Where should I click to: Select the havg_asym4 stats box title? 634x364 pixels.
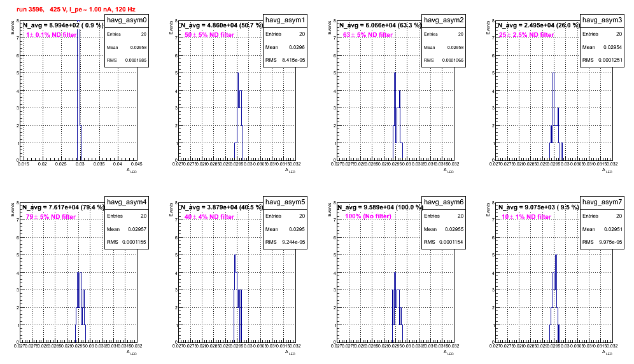click(127, 202)
